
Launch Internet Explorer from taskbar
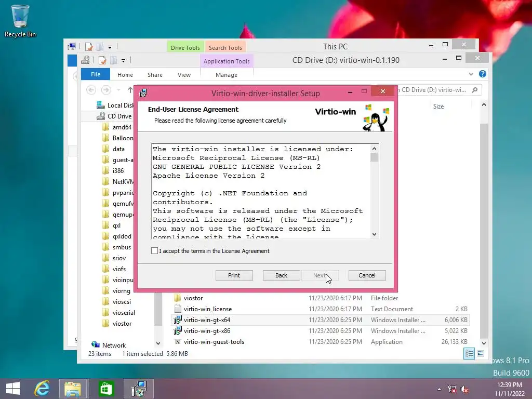click(x=42, y=389)
